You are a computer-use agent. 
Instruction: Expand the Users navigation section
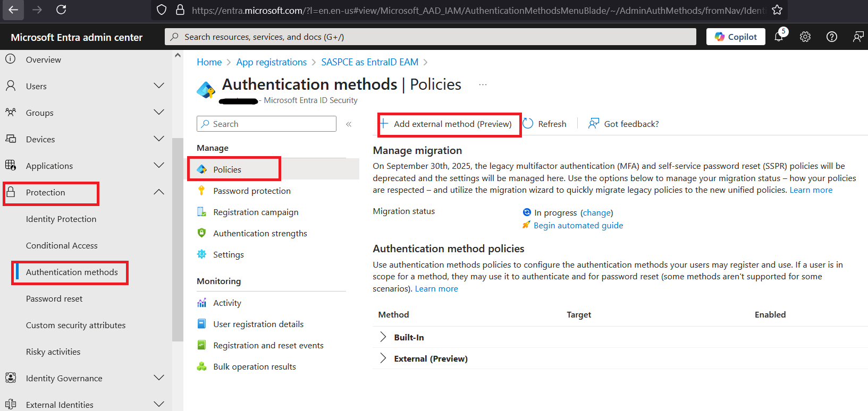pyautogui.click(x=158, y=86)
